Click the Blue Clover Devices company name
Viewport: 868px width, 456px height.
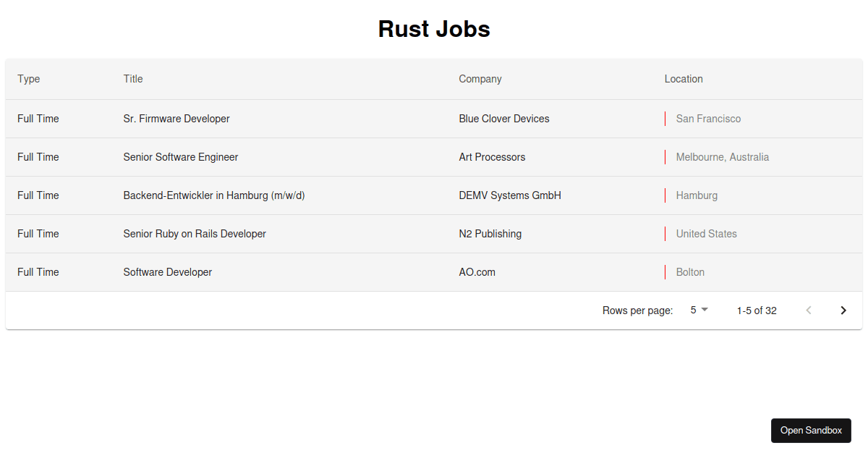504,118
